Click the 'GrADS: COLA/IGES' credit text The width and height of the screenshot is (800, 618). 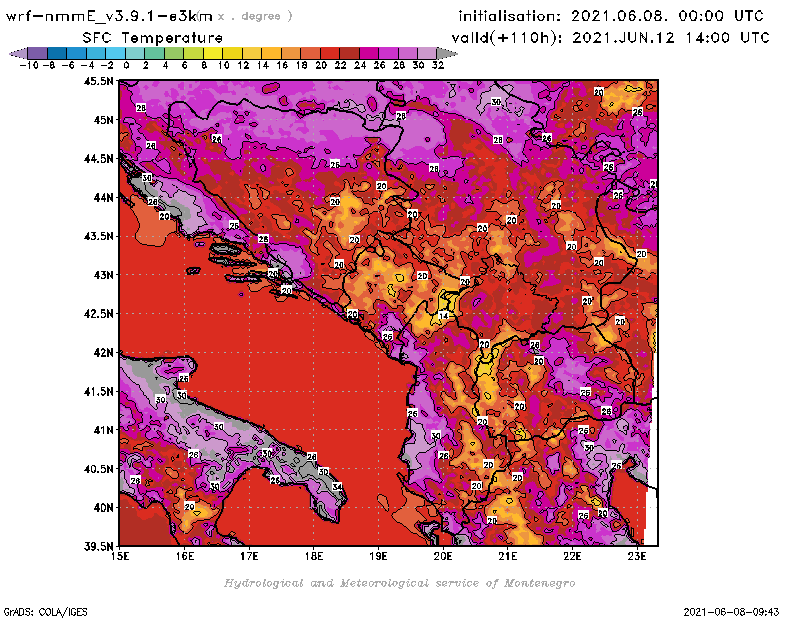46,611
